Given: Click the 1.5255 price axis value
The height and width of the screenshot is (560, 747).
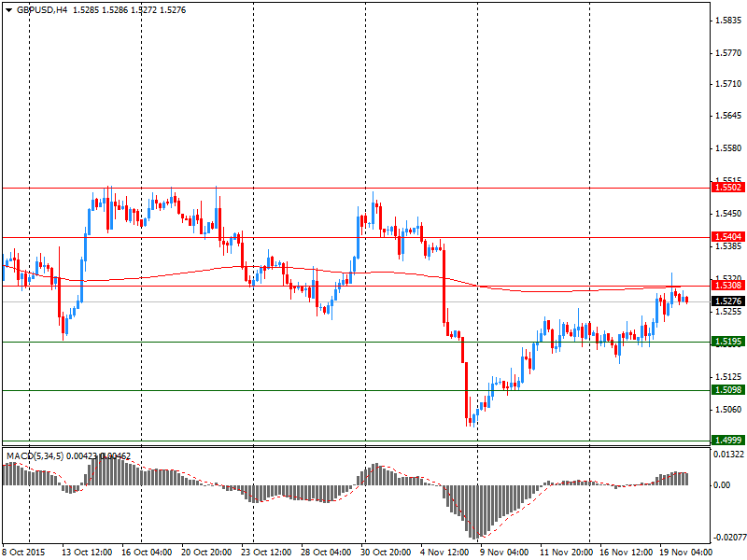Looking at the screenshot, I should (728, 312).
